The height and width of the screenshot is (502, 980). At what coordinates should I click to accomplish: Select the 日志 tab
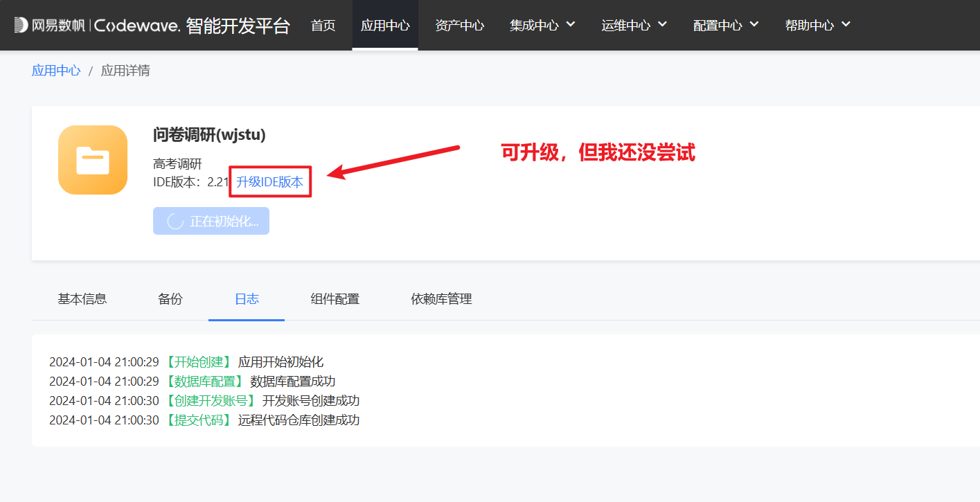247,299
